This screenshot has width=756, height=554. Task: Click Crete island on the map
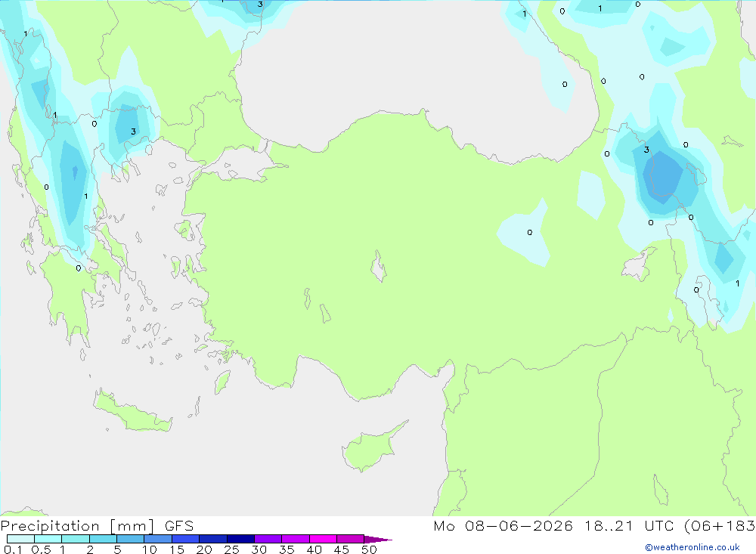tap(131, 412)
